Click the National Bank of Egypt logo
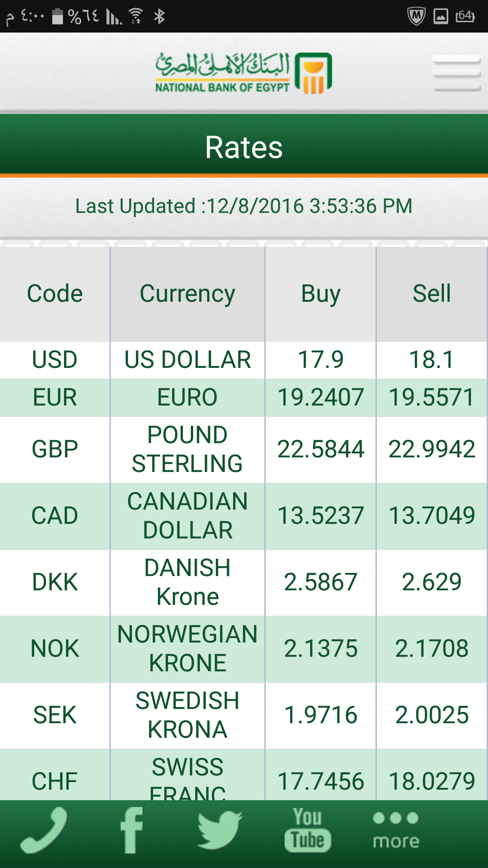Image resolution: width=488 pixels, height=868 pixels. click(244, 73)
